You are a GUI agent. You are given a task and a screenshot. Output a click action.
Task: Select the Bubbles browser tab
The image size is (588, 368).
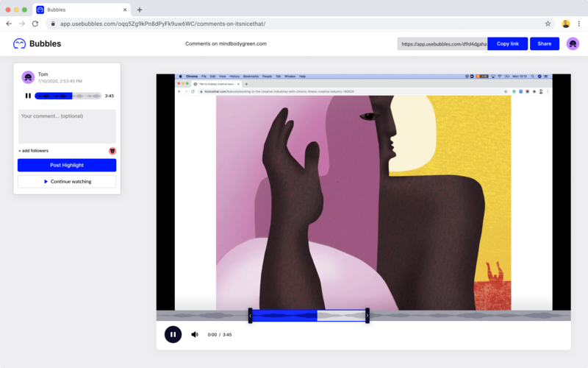point(82,10)
